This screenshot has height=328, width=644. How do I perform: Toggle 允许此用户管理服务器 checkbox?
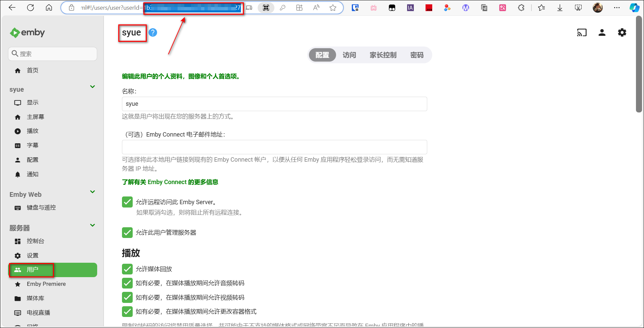click(x=127, y=233)
